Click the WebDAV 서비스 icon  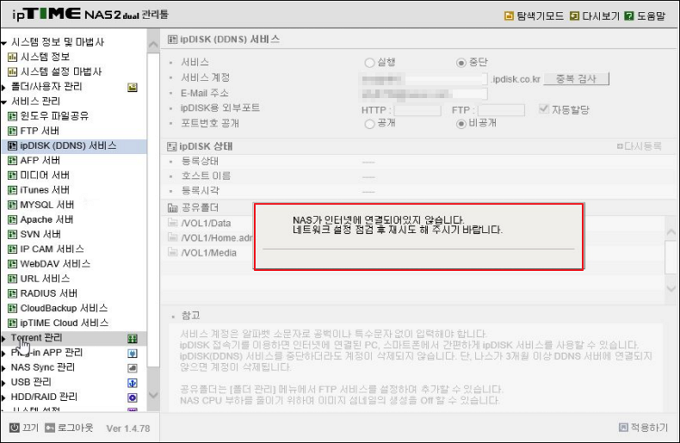point(13,264)
